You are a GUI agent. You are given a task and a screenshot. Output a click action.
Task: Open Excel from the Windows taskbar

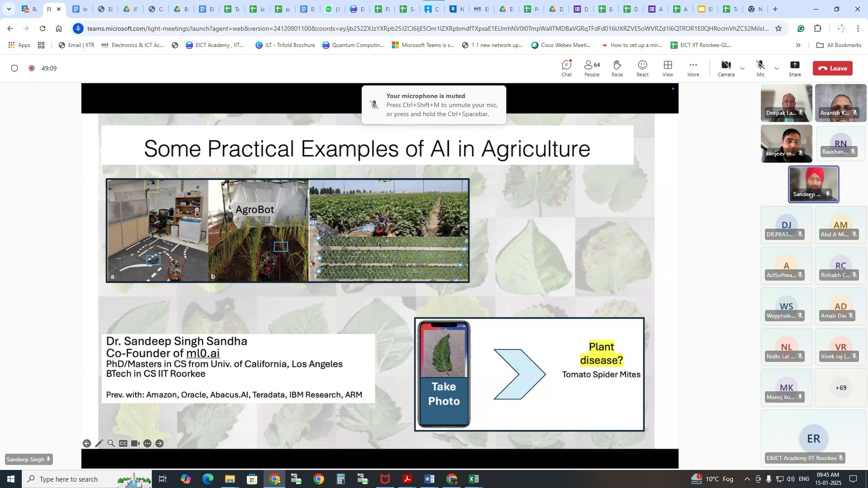click(473, 479)
